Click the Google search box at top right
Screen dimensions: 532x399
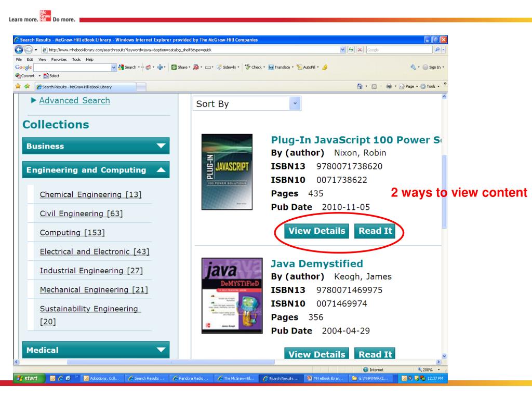400,50
